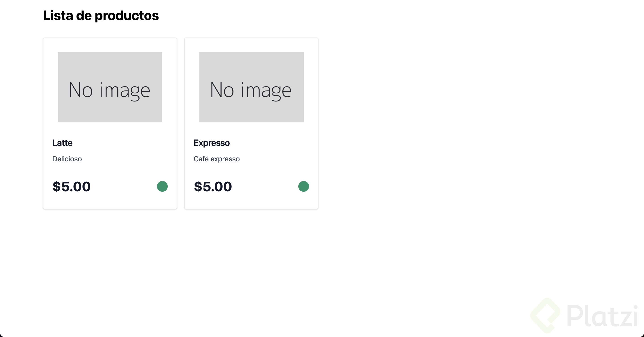Click the word 'productos' in page heading

[x=127, y=16]
